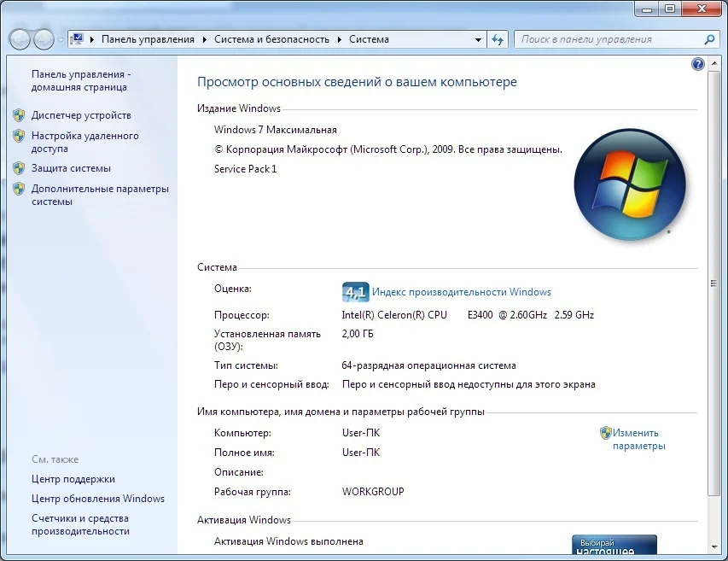This screenshot has width=728, height=561.
Task: Minimize the System window
Action: pos(648,9)
